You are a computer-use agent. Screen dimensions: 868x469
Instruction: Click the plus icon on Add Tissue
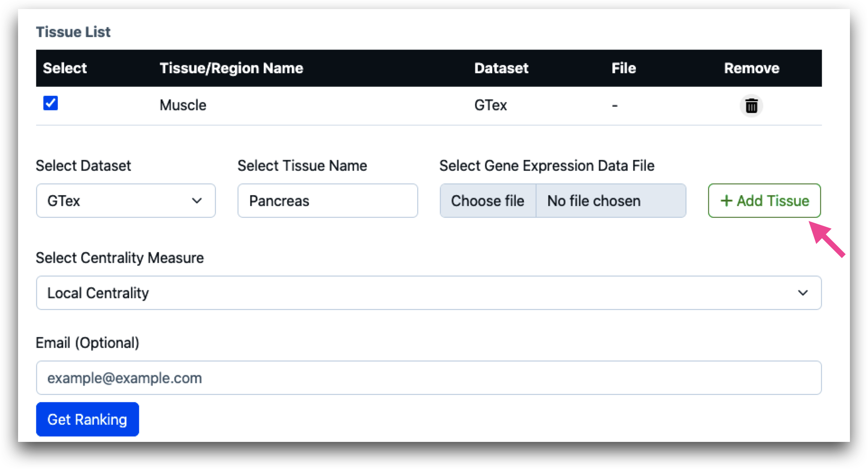(x=726, y=201)
